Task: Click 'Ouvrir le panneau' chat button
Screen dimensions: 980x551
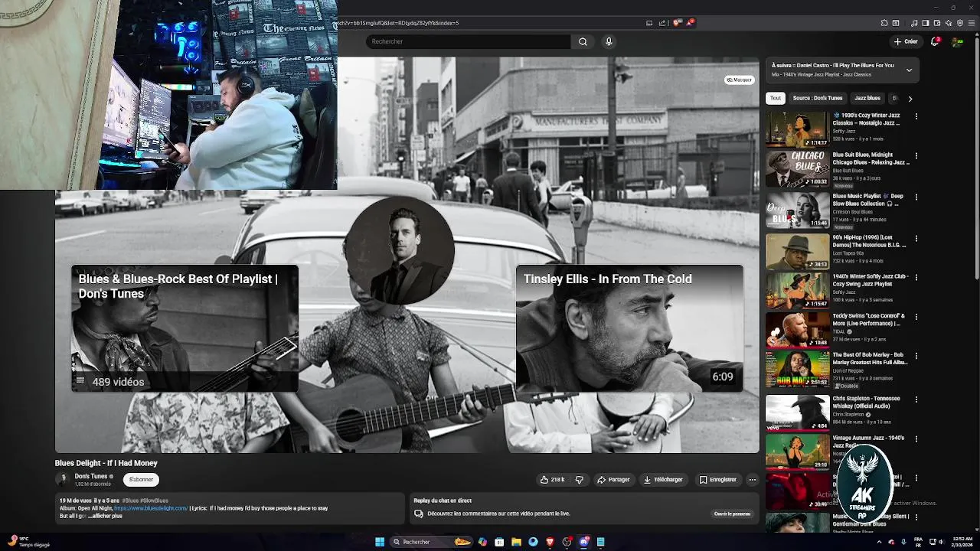Action: (732, 514)
